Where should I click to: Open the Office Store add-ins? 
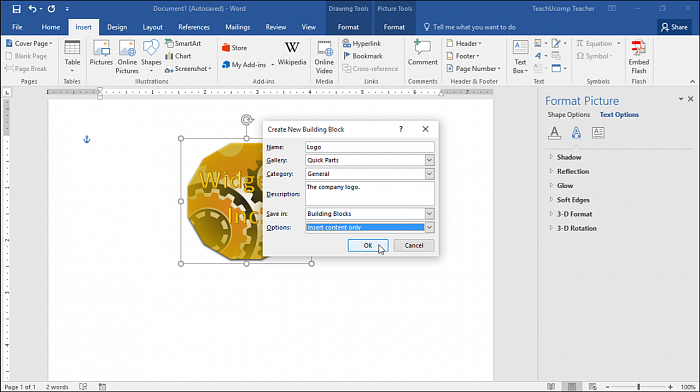234,48
